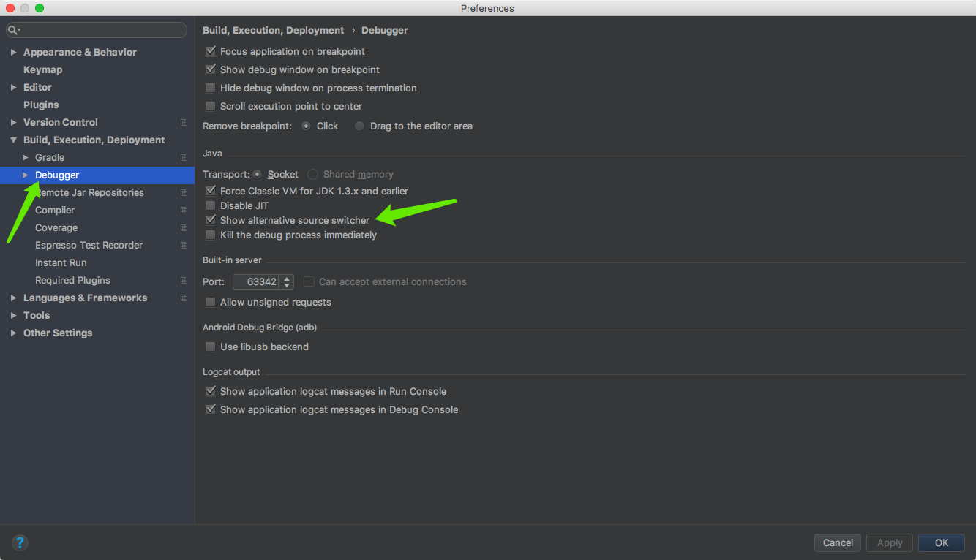Enable Use libusb backend
The width and height of the screenshot is (976, 560).
pyautogui.click(x=211, y=347)
